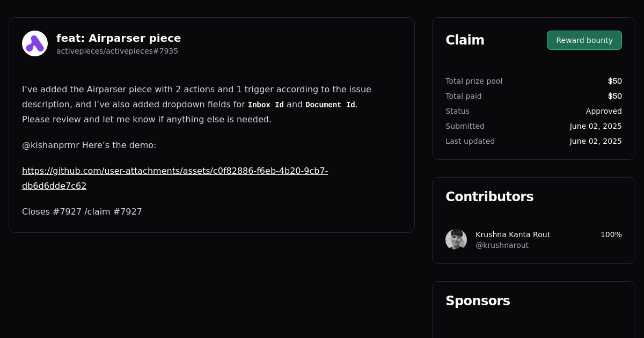The image size is (644, 338).
Task: Click the "Inbox Id" code text
Action: (266, 105)
